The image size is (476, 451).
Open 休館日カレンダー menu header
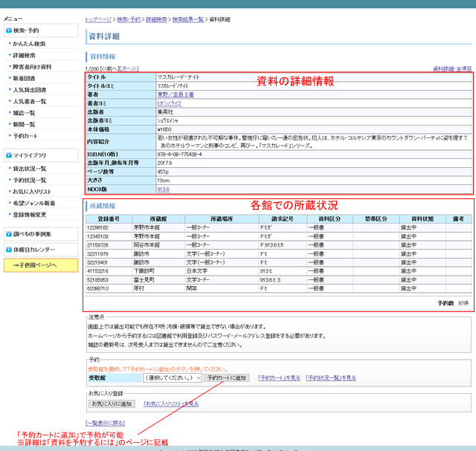pyautogui.click(x=41, y=250)
